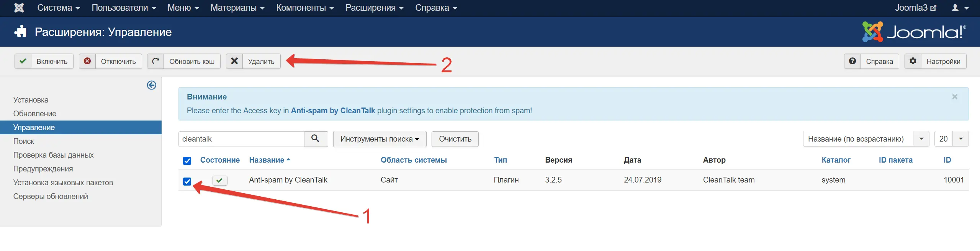Image resolution: width=980 pixels, height=251 pixels.
Task: Open Установка языковых пакетов in sidebar
Action: pos(63,183)
